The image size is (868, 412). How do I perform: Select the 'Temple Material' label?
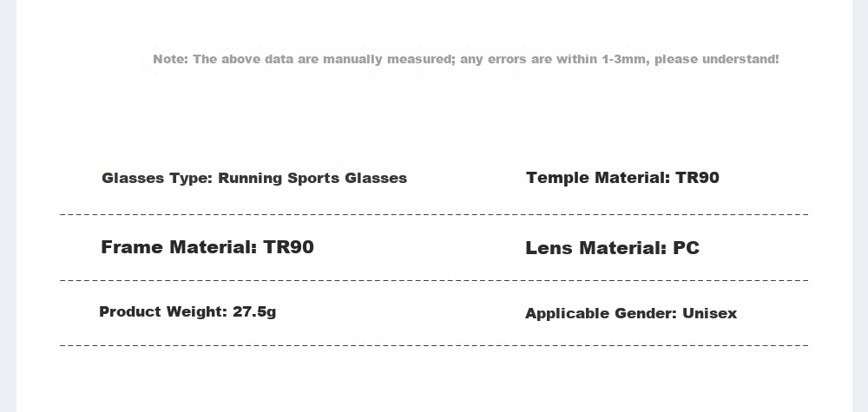pos(598,178)
